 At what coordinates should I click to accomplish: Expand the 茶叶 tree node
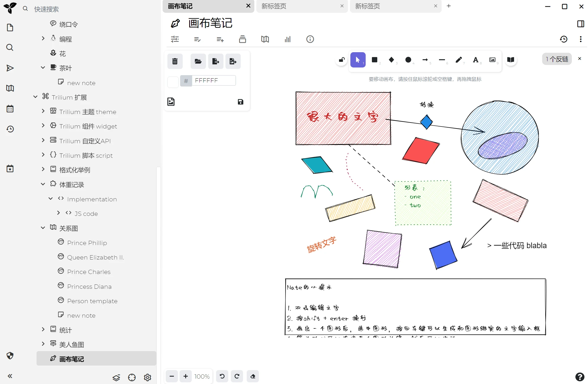[42, 68]
